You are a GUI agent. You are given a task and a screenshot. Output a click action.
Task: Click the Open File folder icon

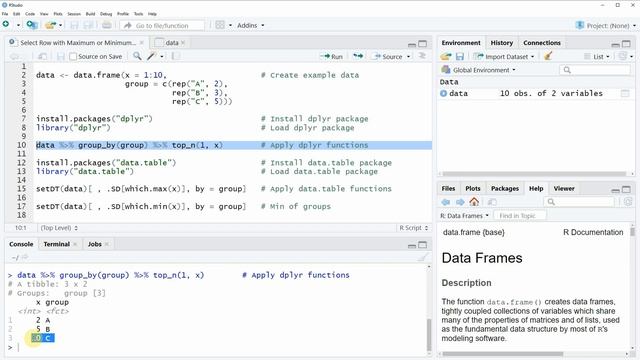50,25
